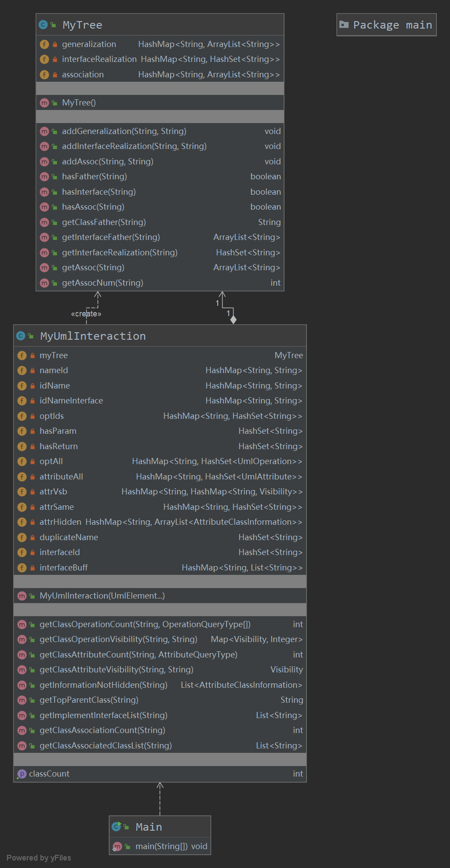Click the property icon beside classCount
This screenshot has width=450, height=868.
click(22, 774)
